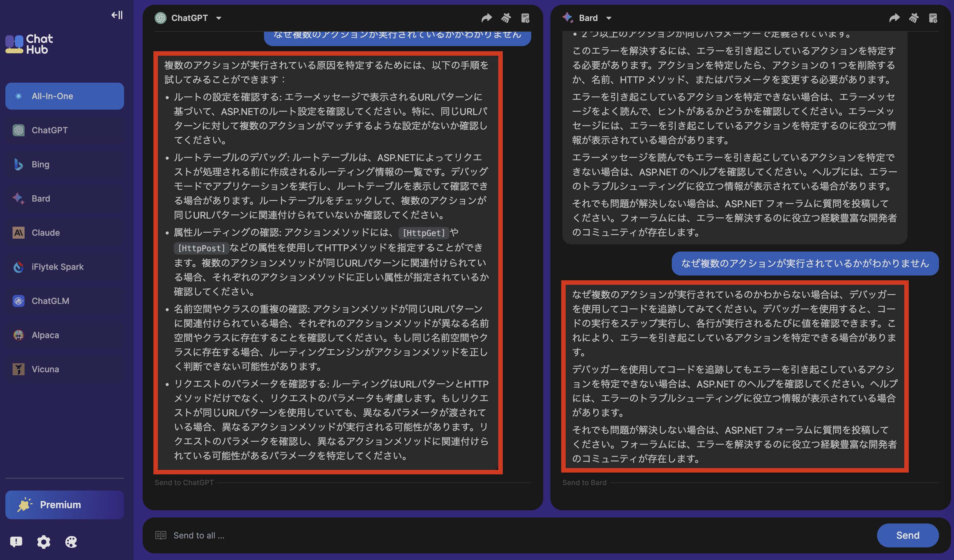Screen dimensions: 954x560
Task: Clear the ChatGPT conversation using the broom icon
Action: click(x=506, y=17)
